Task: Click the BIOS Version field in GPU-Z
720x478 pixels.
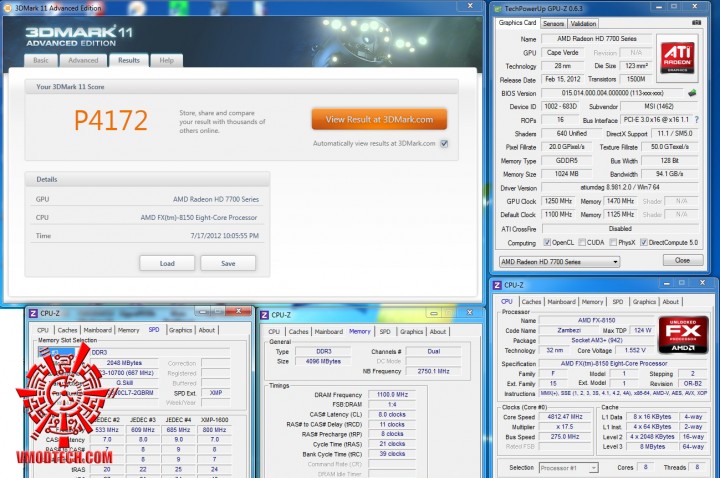Action: 613,93
